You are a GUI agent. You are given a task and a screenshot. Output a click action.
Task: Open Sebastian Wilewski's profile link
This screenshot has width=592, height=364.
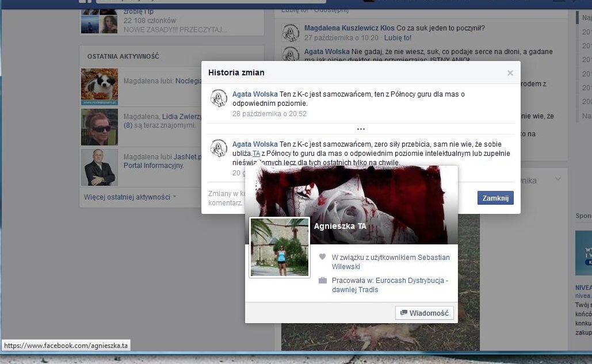point(391,262)
